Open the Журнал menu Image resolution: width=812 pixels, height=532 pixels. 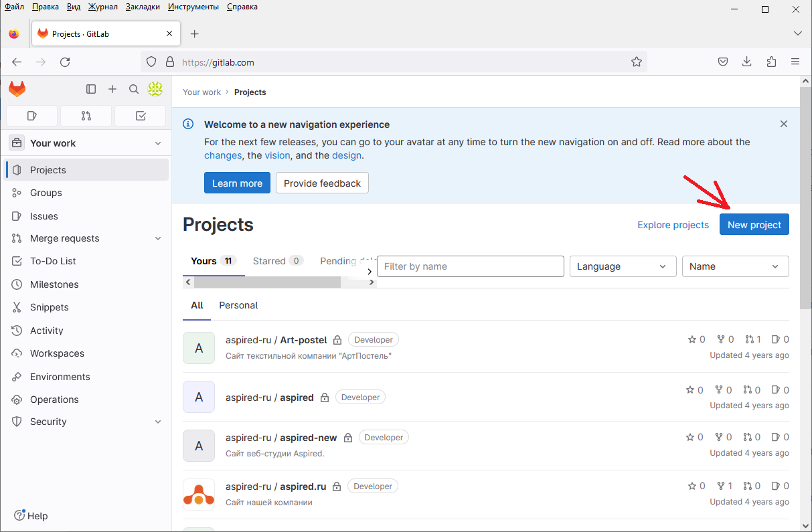103,7
